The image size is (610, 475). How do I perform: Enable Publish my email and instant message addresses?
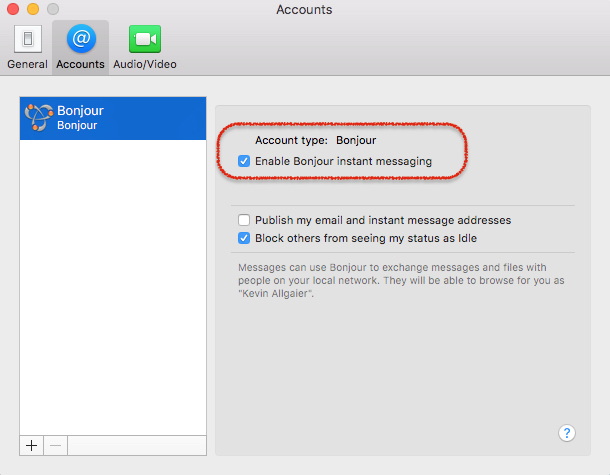pyautogui.click(x=244, y=220)
